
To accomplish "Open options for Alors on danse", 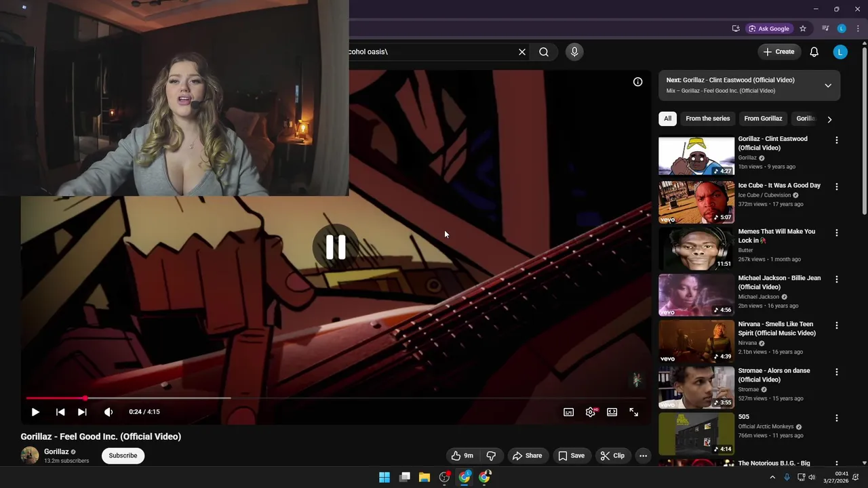I will point(836,372).
